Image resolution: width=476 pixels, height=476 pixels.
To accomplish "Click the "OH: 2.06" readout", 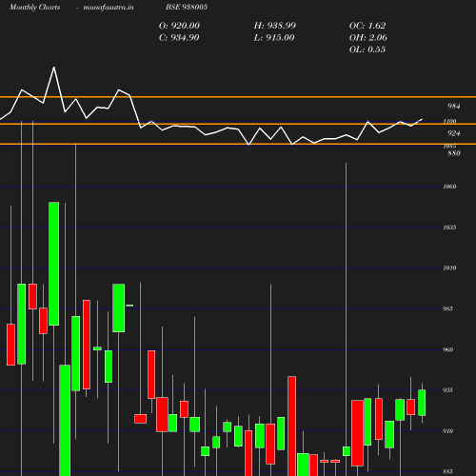I will click(368, 38).
